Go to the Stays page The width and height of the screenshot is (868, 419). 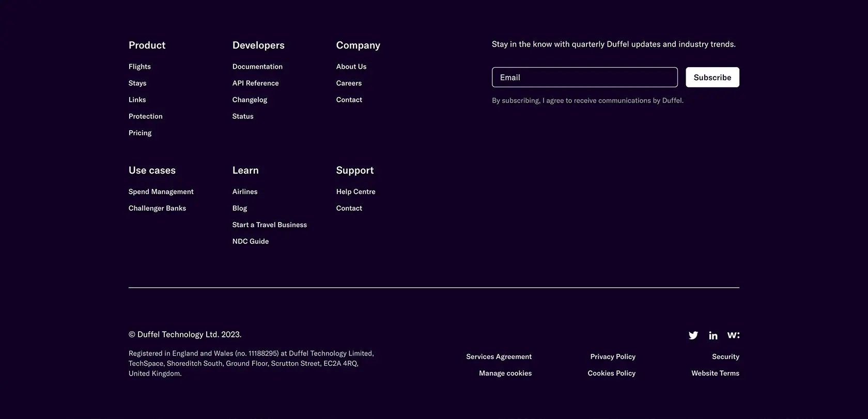(137, 83)
